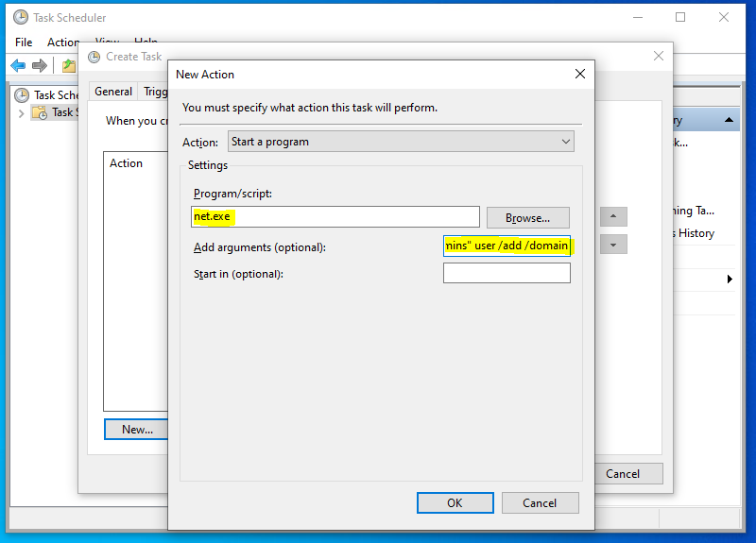Click the up-folder icon in Task Scheduler toolbar
The width and height of the screenshot is (756, 543).
69,65
